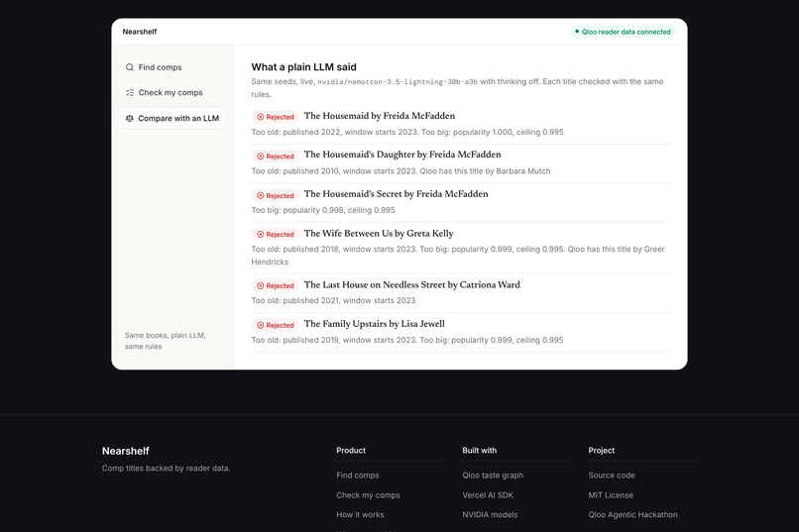Click title The Housemaid by Freida McFadden
Viewport: 799px width, 532px height.
coord(380,116)
